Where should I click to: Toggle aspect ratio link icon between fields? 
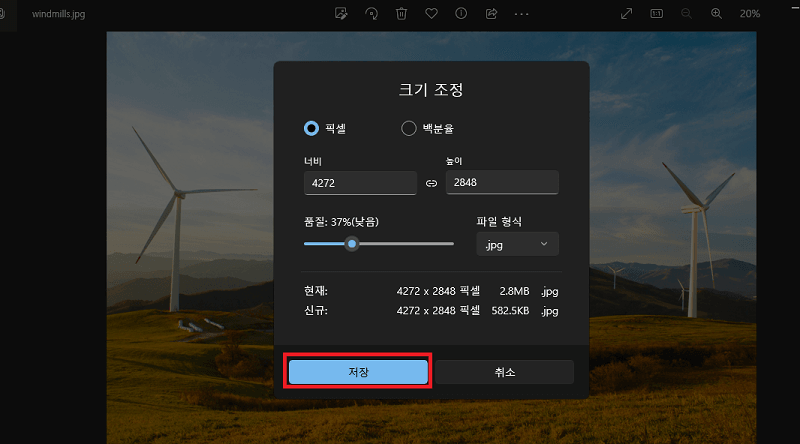click(x=432, y=183)
